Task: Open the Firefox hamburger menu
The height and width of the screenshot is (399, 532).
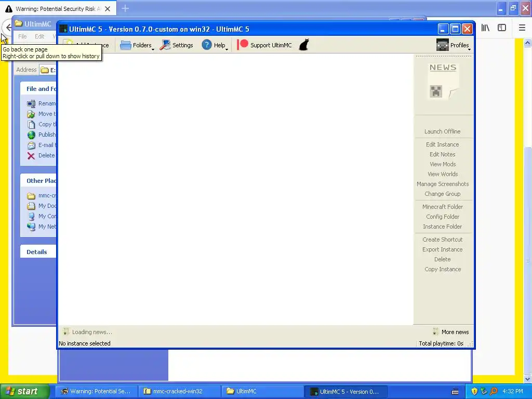Action: [x=522, y=28]
